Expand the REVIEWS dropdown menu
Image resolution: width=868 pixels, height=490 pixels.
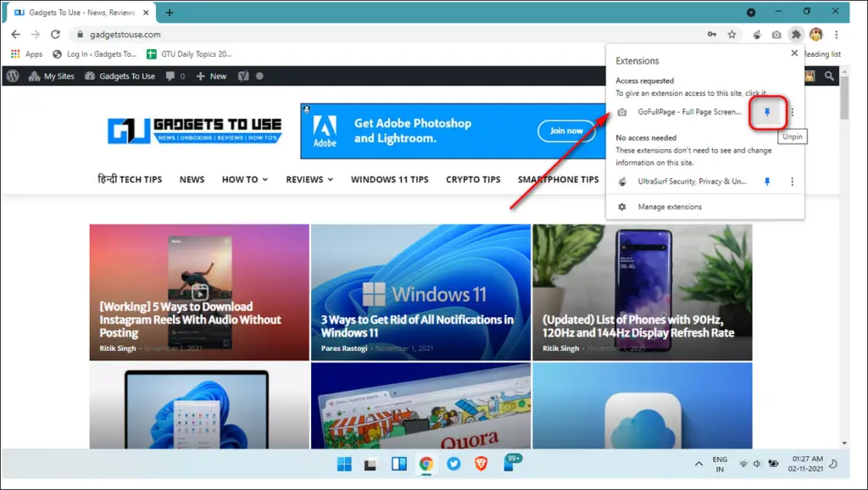click(x=309, y=180)
